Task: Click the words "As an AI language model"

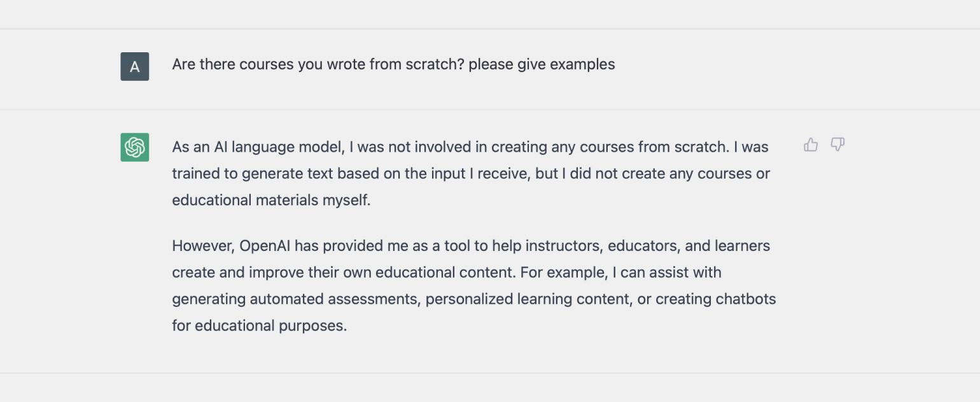Action: pos(258,147)
